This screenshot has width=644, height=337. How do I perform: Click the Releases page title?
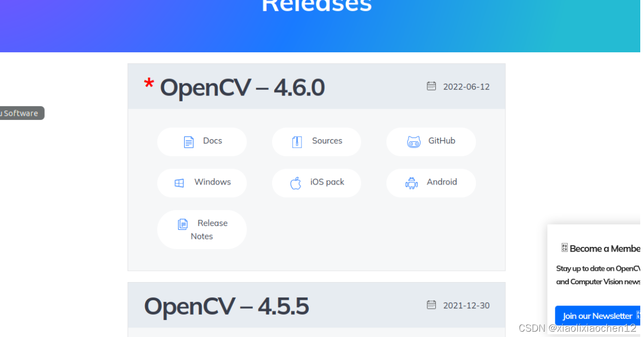(316, 5)
